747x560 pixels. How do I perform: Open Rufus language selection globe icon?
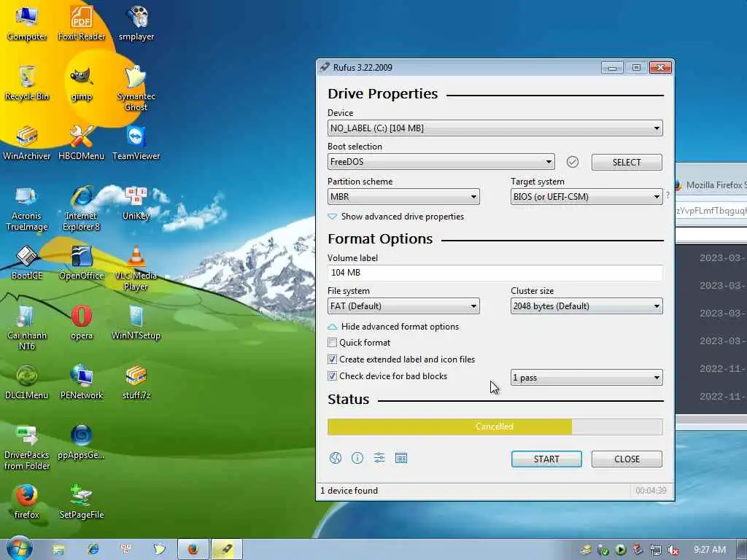pyautogui.click(x=336, y=458)
